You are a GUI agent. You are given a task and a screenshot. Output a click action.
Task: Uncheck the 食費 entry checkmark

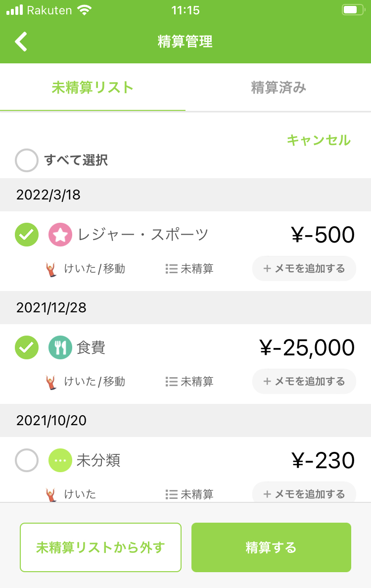(27, 347)
